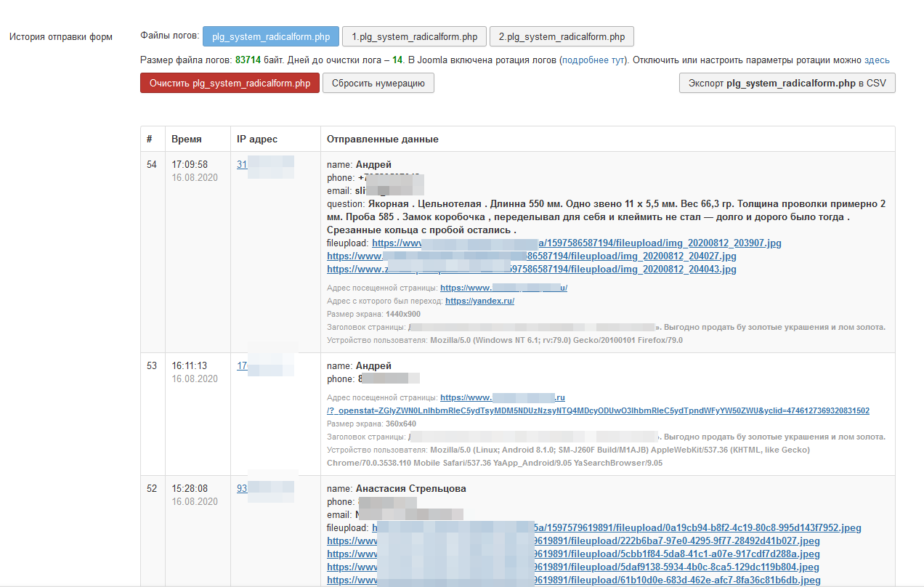The height and width of the screenshot is (587, 924).
Task: Click the IP address in entry 54
Action: click(243, 165)
